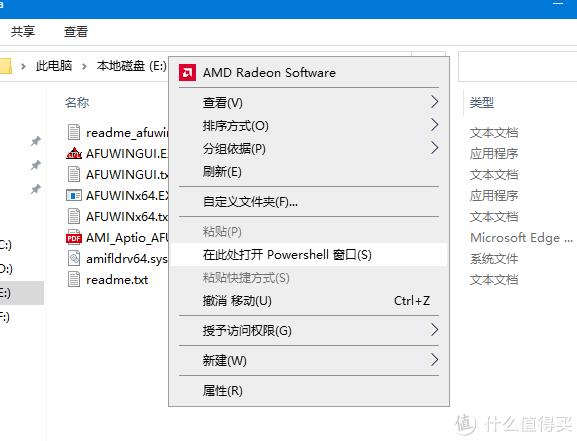This screenshot has width=577, height=441.
Task: Open AMD Radeon Software menu entry
Action: point(309,73)
